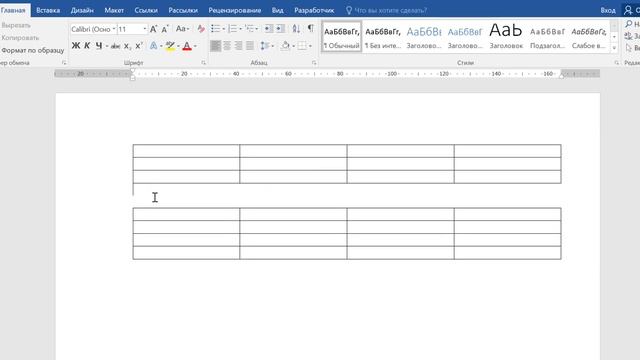Click the Копировать button
This screenshot has height=360, width=640.
click(x=20, y=38)
